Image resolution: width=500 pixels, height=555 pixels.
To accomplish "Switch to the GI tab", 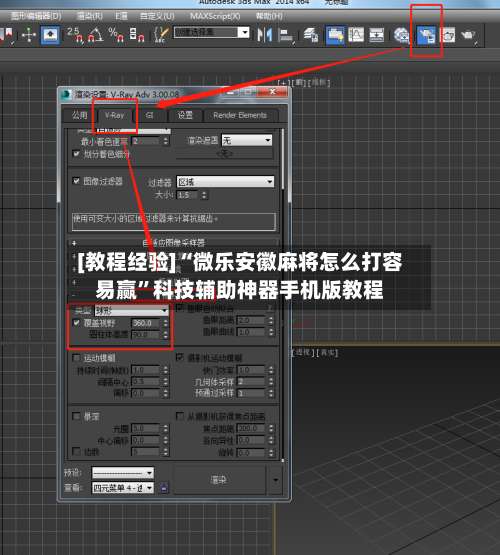I will pos(150,115).
